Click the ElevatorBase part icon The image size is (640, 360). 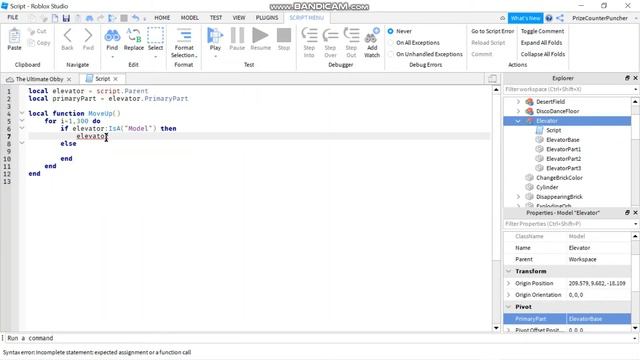(x=539, y=140)
